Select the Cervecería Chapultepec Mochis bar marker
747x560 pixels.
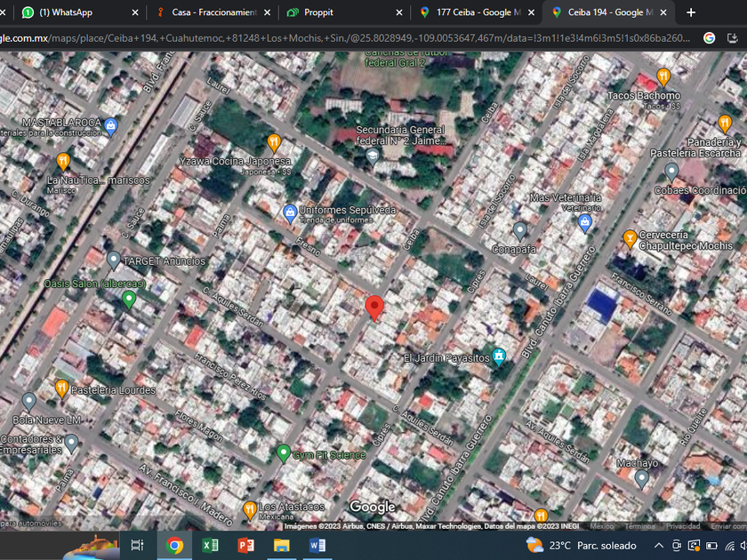pyautogui.click(x=630, y=237)
